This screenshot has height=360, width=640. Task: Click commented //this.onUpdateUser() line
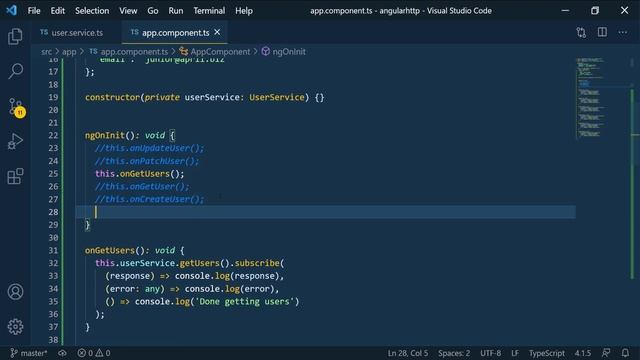(x=149, y=148)
